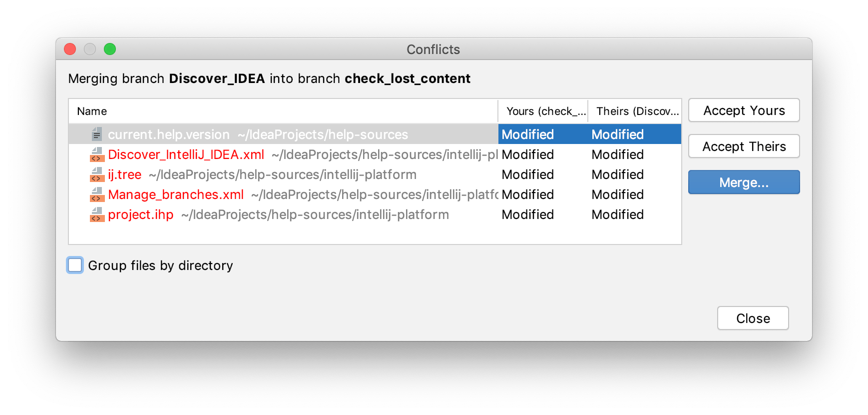Click the Discover_IntelliJ_IDEA.xml file type icon
The image size is (868, 415).
click(x=96, y=154)
